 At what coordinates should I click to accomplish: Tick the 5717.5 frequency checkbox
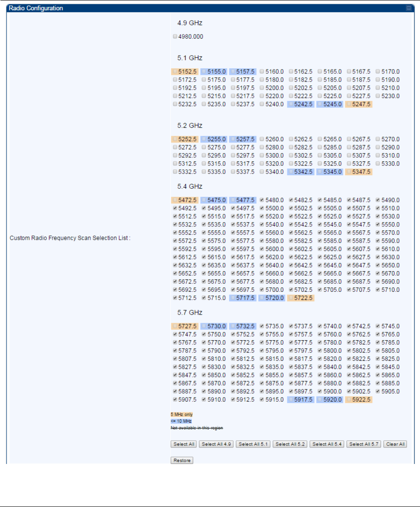pyautogui.click(x=233, y=298)
